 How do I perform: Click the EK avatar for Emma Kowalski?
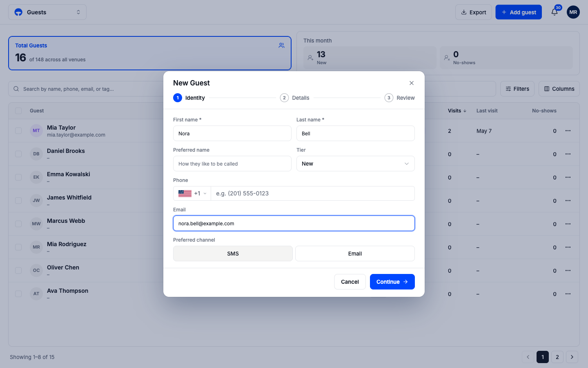point(36,177)
